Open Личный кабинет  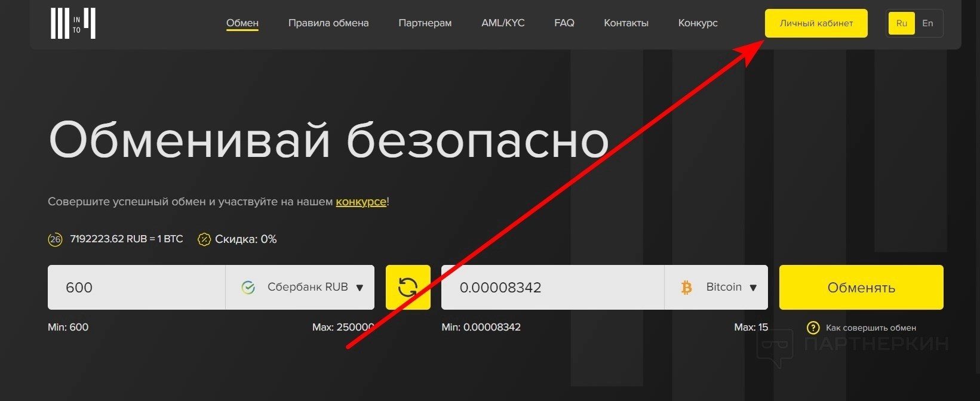(816, 23)
